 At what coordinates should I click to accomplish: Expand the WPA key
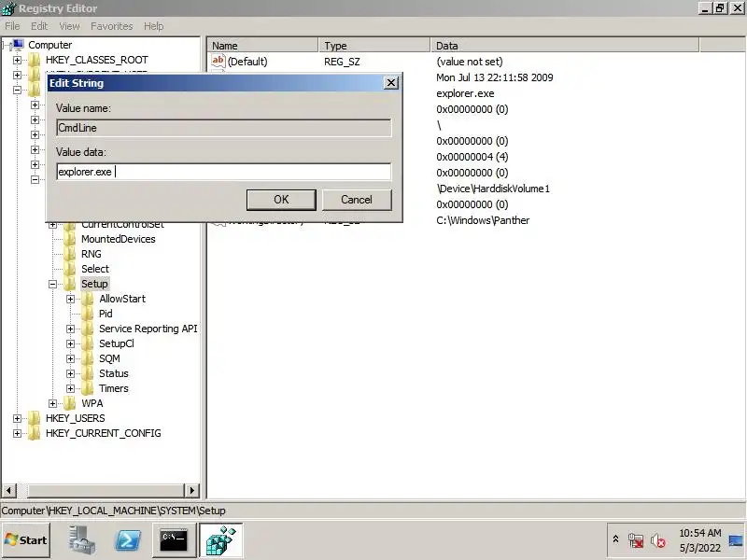coord(53,403)
